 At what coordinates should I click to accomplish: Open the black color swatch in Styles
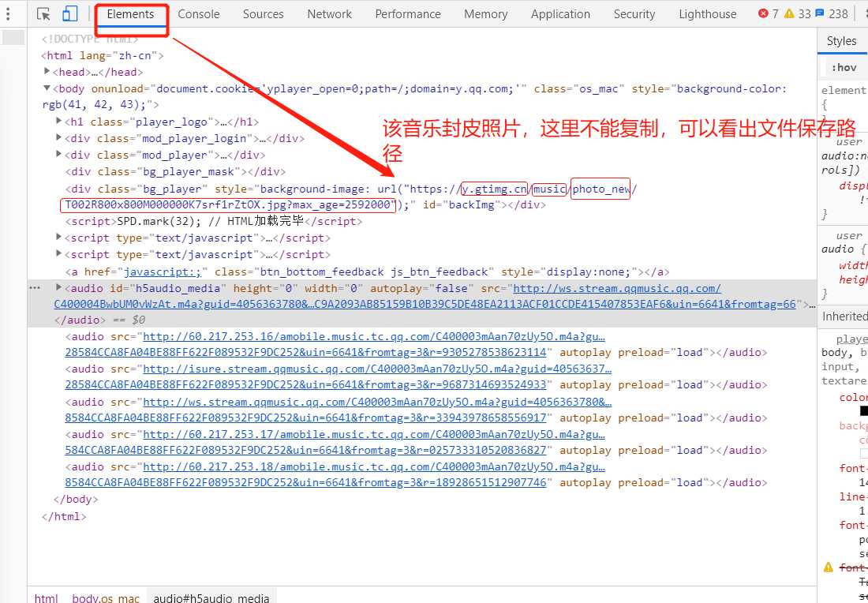click(863, 411)
